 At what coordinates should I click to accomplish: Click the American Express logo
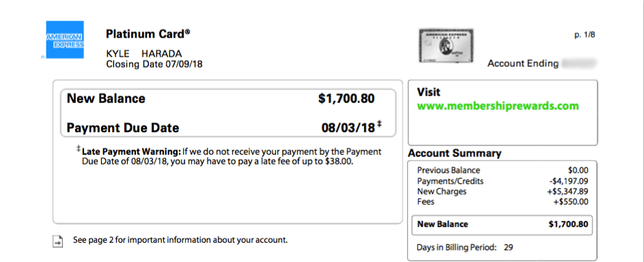point(64,40)
